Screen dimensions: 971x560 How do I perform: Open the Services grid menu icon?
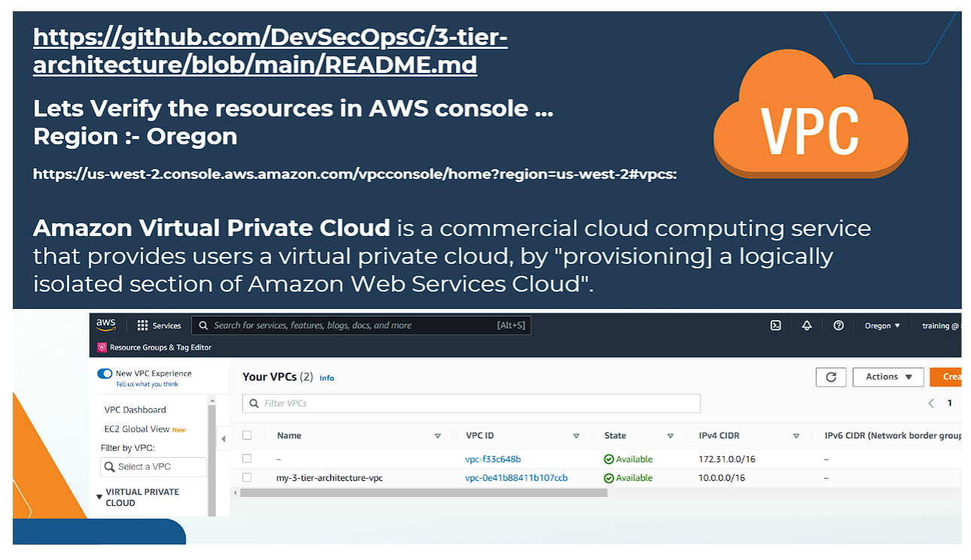click(142, 325)
